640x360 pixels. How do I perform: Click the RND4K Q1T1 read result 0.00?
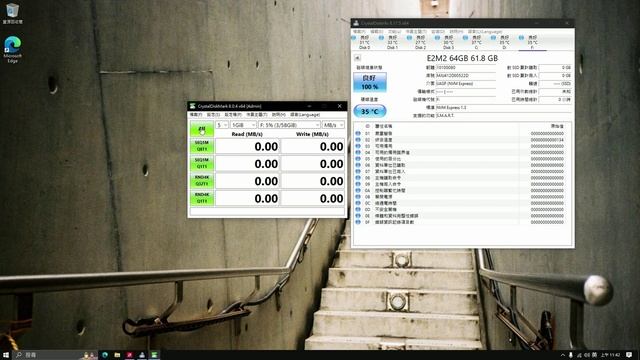click(x=247, y=198)
